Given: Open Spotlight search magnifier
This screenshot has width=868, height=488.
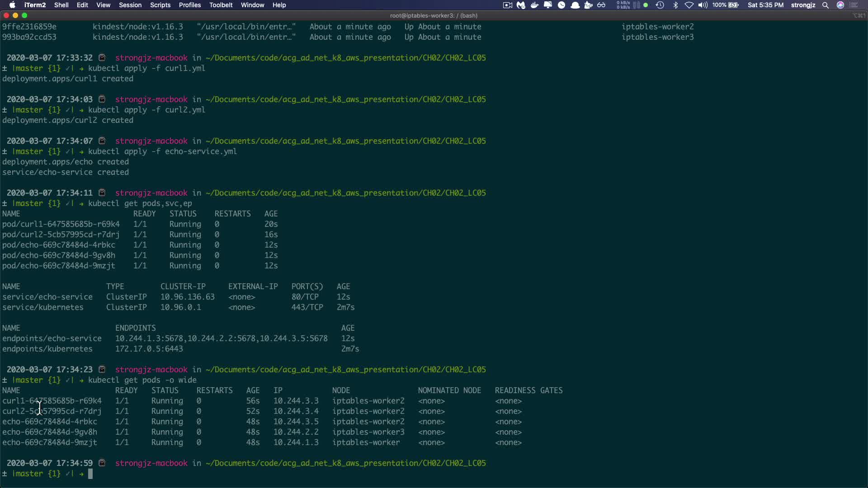Looking at the screenshot, I should click(x=825, y=5).
